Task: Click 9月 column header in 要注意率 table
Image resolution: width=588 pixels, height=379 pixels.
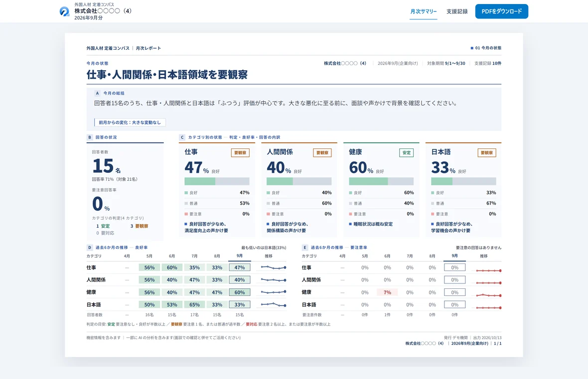Action: tap(454, 255)
